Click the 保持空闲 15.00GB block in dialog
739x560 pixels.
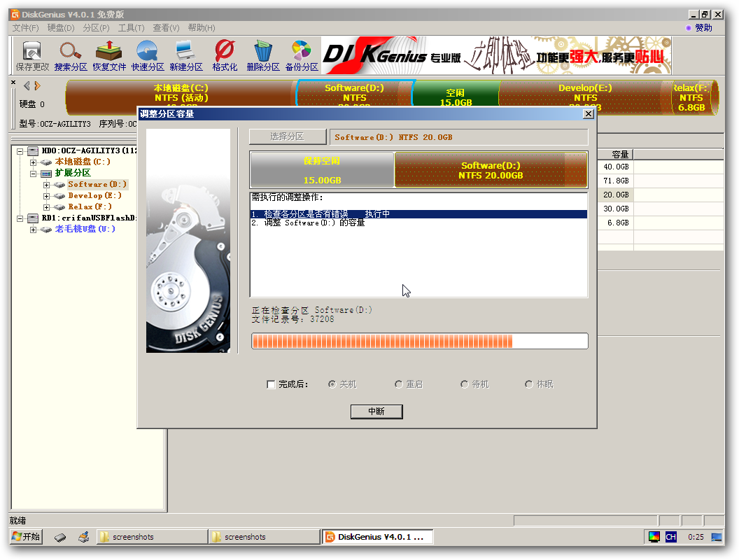(x=322, y=169)
